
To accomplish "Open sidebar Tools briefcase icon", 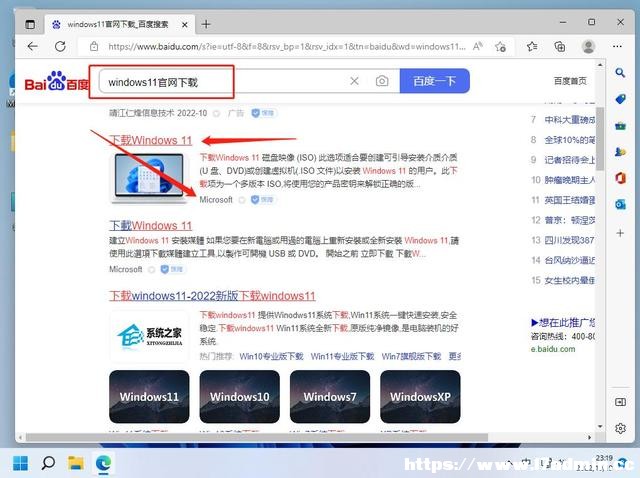I will (x=620, y=126).
